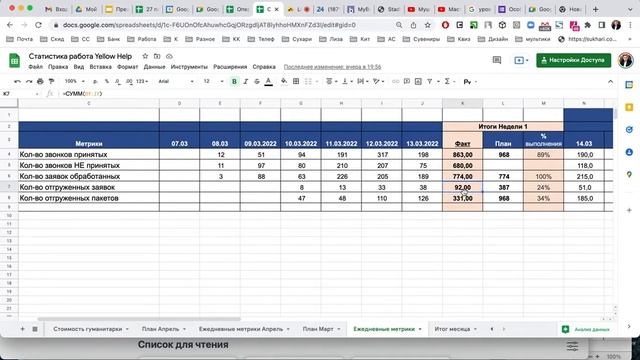The image size is (640, 360).
Task: Open the all sheets list
Action: (x=35, y=329)
